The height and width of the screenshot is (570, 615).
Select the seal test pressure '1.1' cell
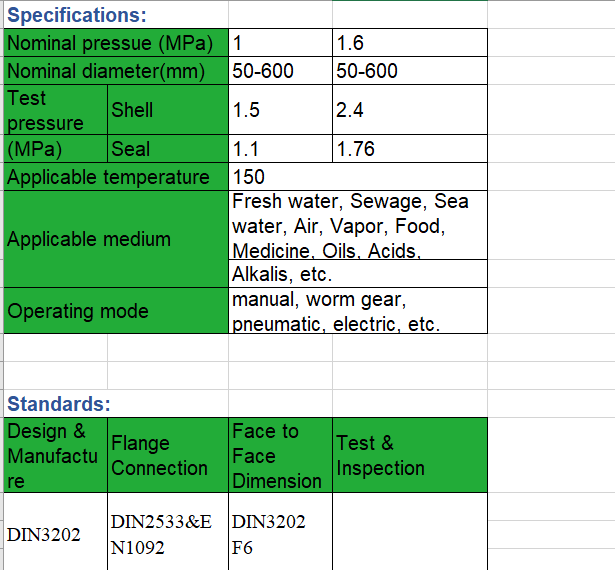pyautogui.click(x=280, y=149)
